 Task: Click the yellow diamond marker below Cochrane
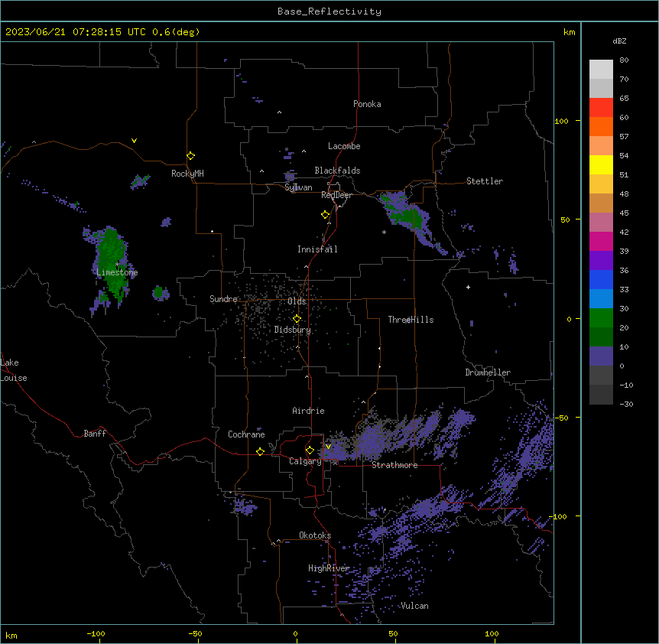[x=260, y=451]
